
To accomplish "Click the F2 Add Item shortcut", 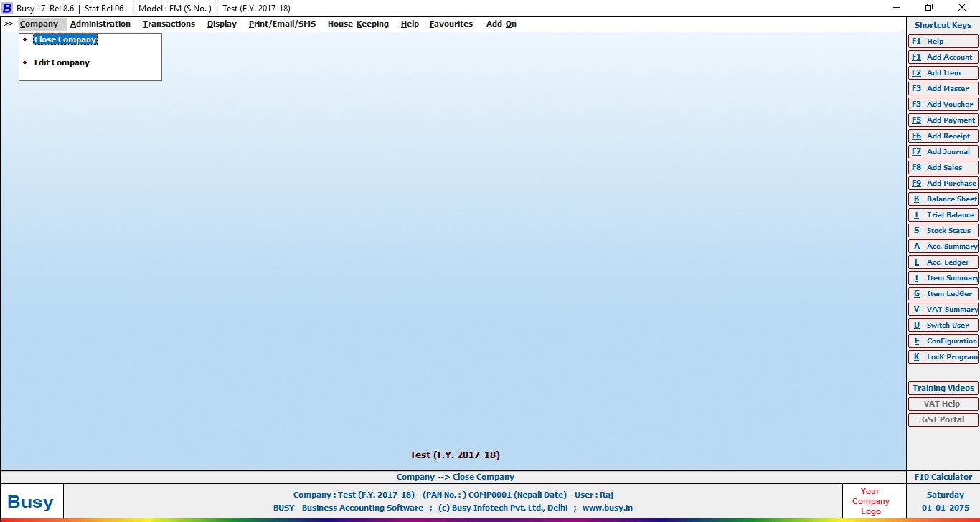I will (x=943, y=72).
